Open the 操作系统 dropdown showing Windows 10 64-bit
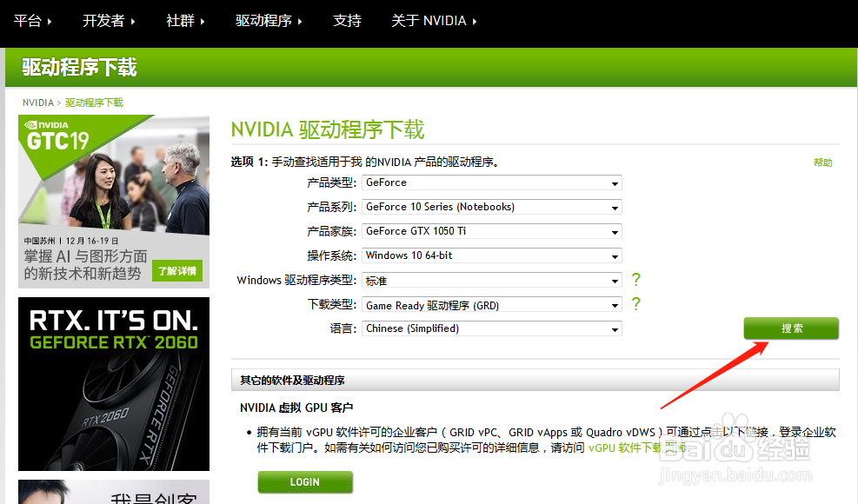 coord(491,255)
